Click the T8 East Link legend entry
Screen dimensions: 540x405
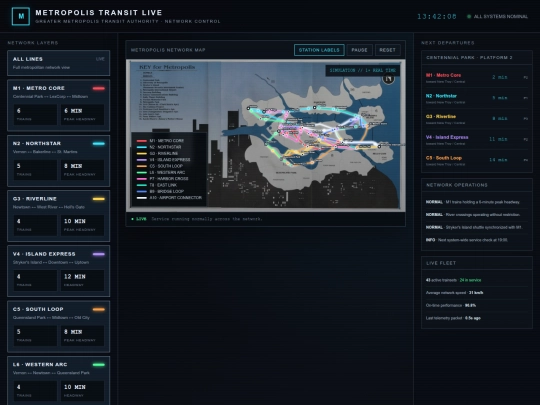click(x=157, y=185)
